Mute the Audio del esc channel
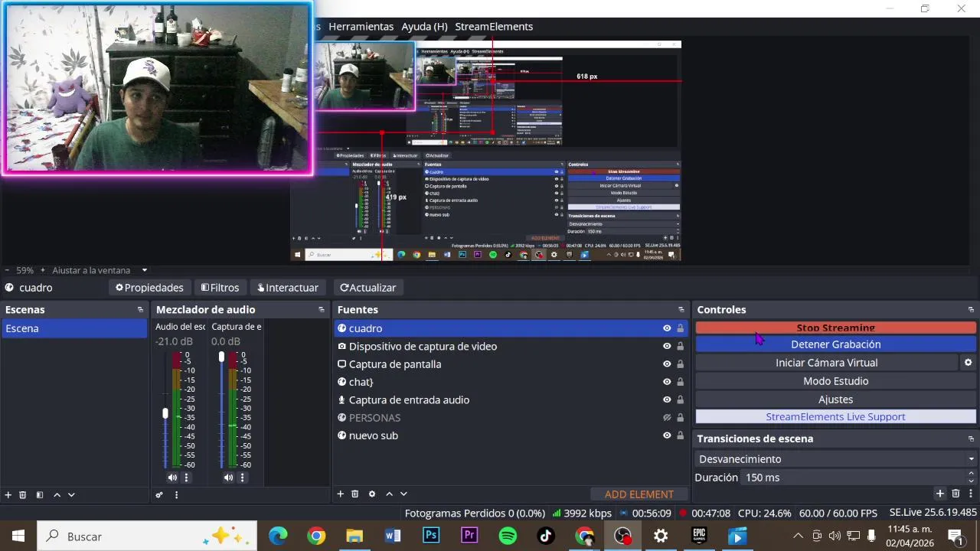 [172, 478]
